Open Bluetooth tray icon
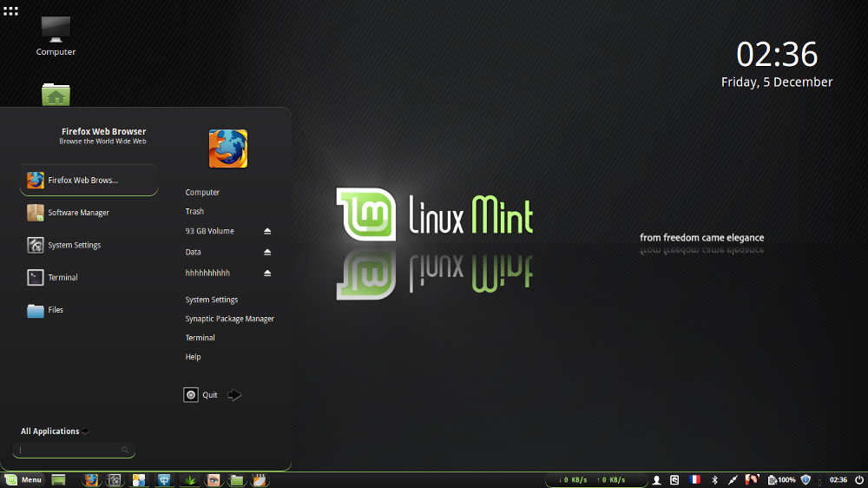Screen dimensions: 868x488 (714, 480)
